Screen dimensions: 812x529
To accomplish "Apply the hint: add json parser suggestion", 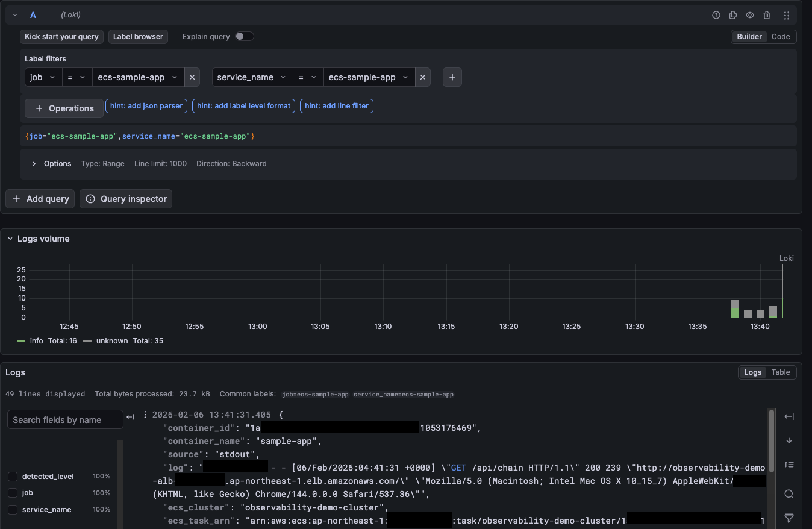I will click(146, 105).
